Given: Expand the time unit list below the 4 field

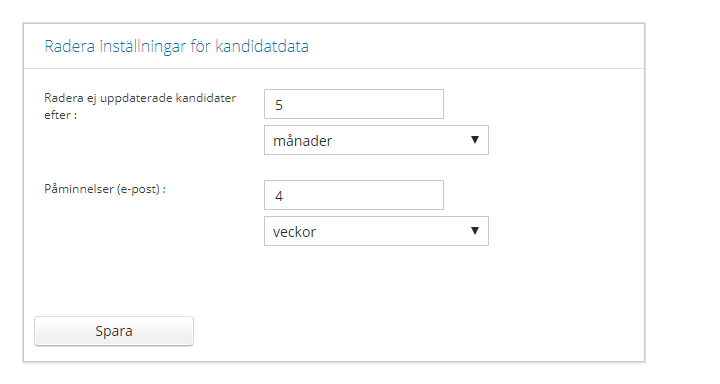Looking at the screenshot, I should pyautogui.click(x=376, y=231).
